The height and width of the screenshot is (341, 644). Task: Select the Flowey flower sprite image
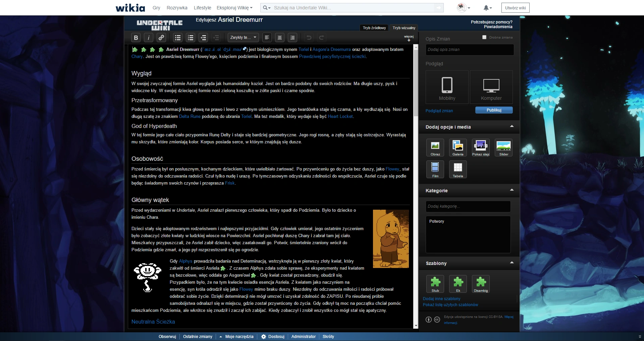pyautogui.click(x=148, y=278)
